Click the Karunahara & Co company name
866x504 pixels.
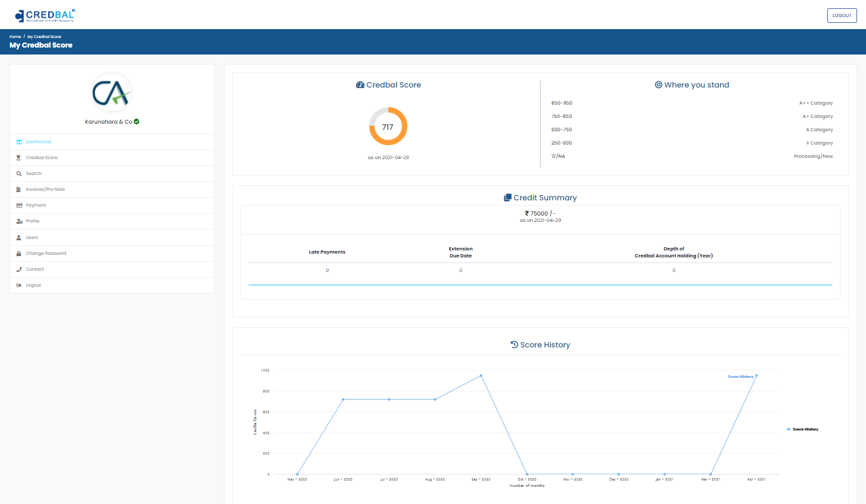(x=108, y=122)
